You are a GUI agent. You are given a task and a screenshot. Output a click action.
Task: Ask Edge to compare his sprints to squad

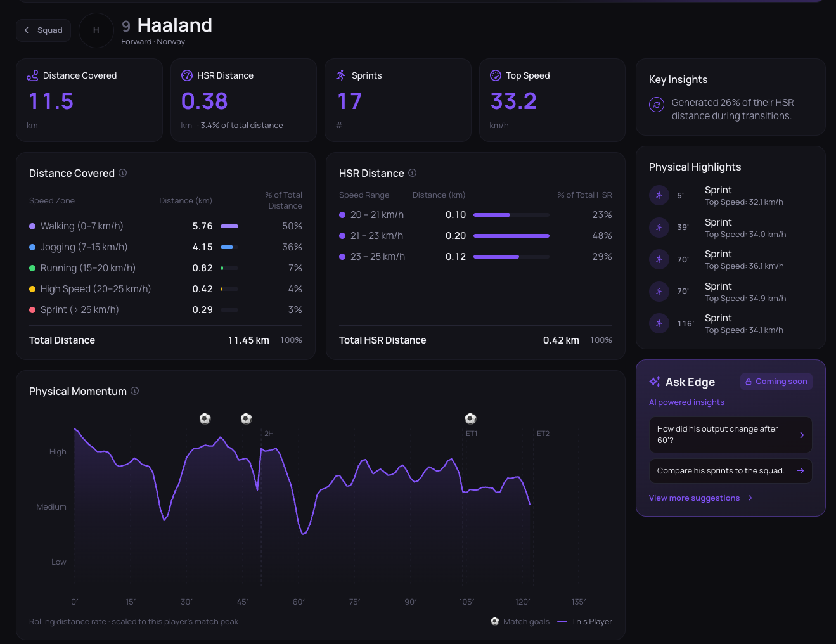point(731,471)
